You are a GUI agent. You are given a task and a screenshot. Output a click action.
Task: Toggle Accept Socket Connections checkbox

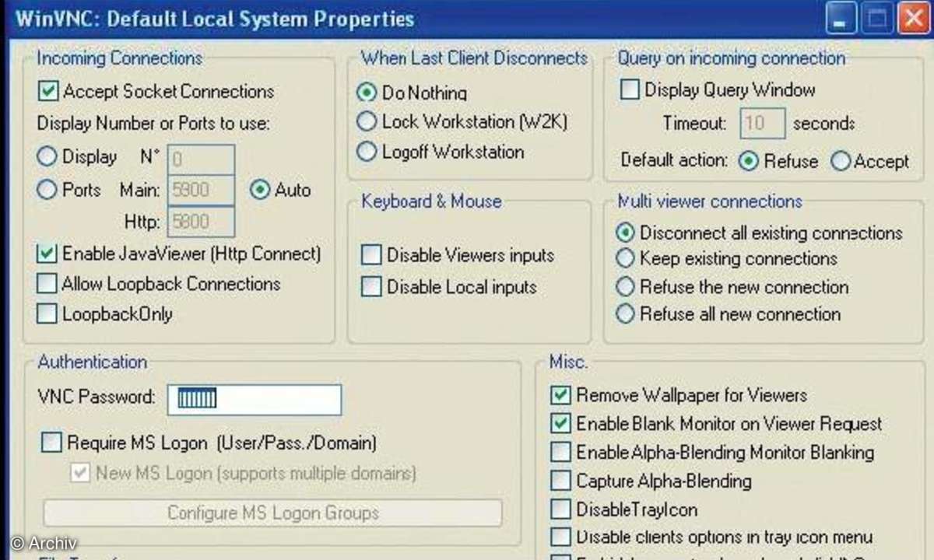click(48, 91)
